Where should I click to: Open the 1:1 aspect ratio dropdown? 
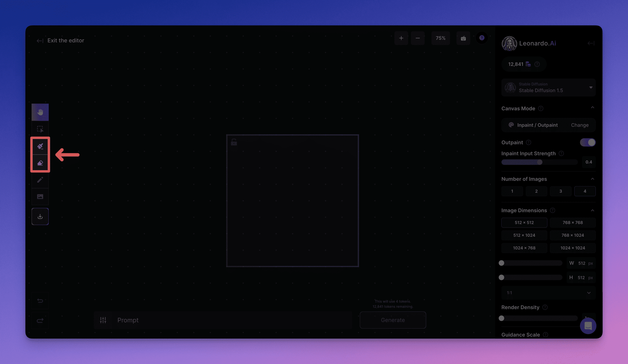point(548,293)
